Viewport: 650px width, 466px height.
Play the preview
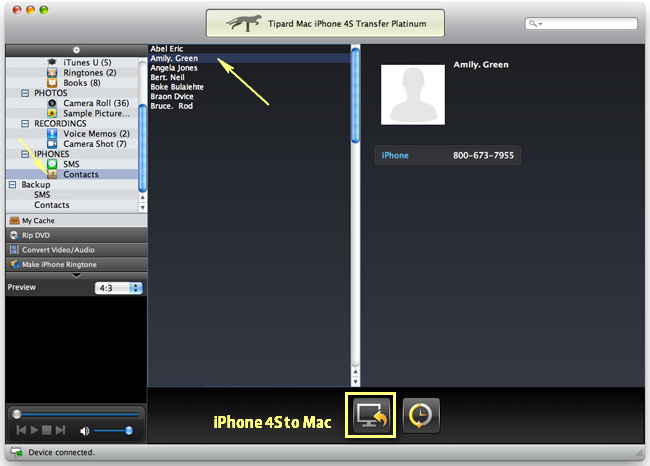pyautogui.click(x=34, y=430)
